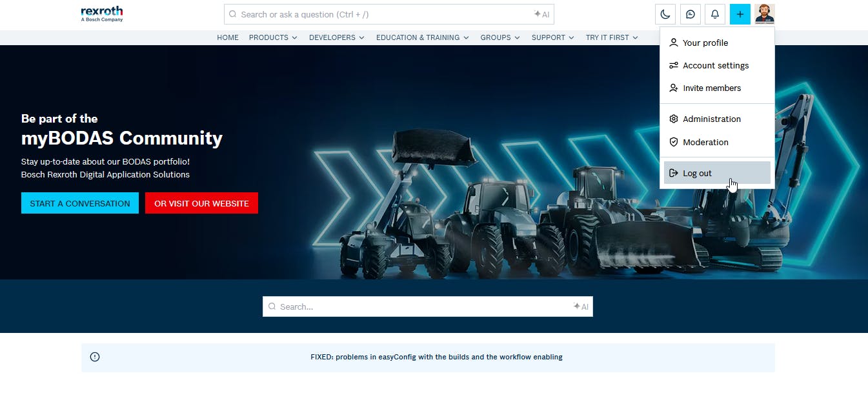Click the lower Search... field
Viewport: 868px width, 402px height.
(x=427, y=307)
